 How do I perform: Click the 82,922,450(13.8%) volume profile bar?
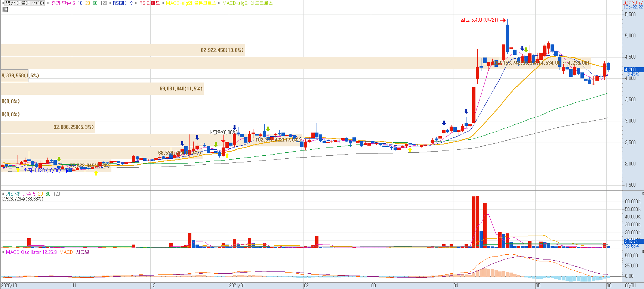click(x=123, y=50)
